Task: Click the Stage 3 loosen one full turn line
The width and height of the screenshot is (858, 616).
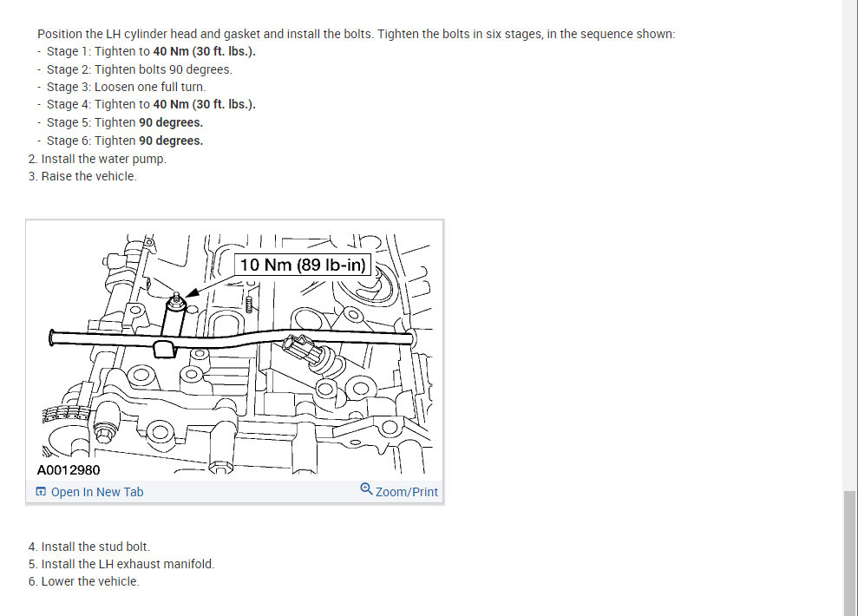Action: (x=126, y=87)
